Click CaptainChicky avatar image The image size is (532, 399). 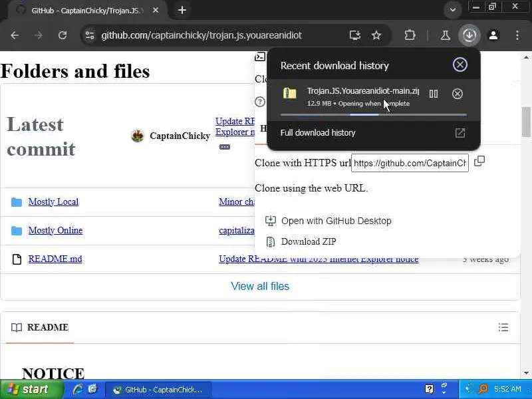coord(138,136)
